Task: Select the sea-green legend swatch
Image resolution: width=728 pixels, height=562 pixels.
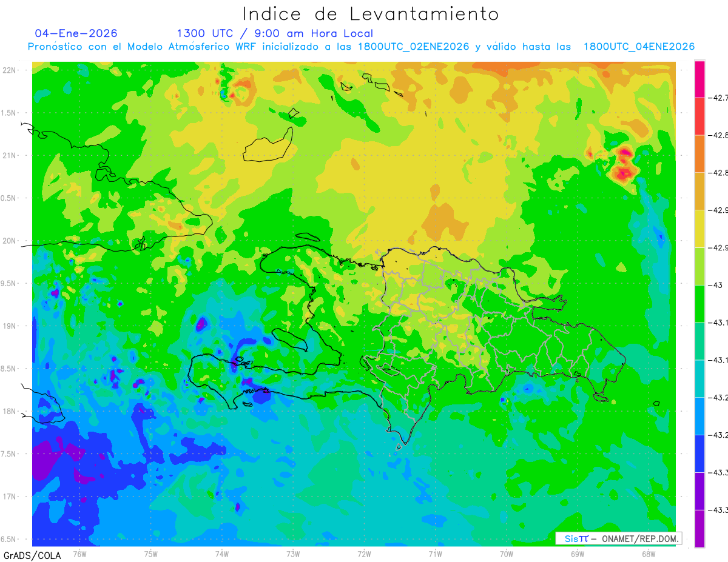Action: click(x=699, y=341)
